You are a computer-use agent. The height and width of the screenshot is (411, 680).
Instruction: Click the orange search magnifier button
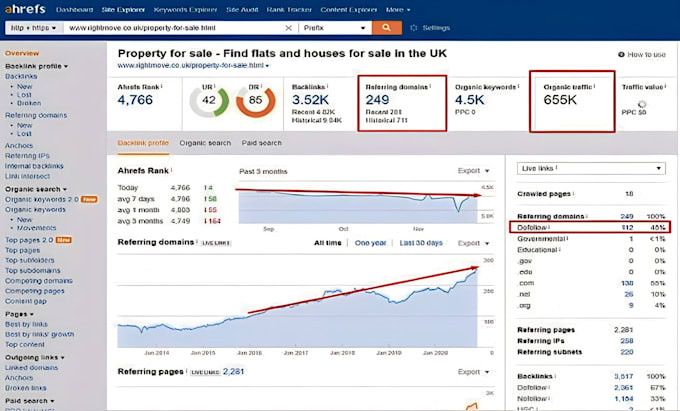(x=386, y=28)
